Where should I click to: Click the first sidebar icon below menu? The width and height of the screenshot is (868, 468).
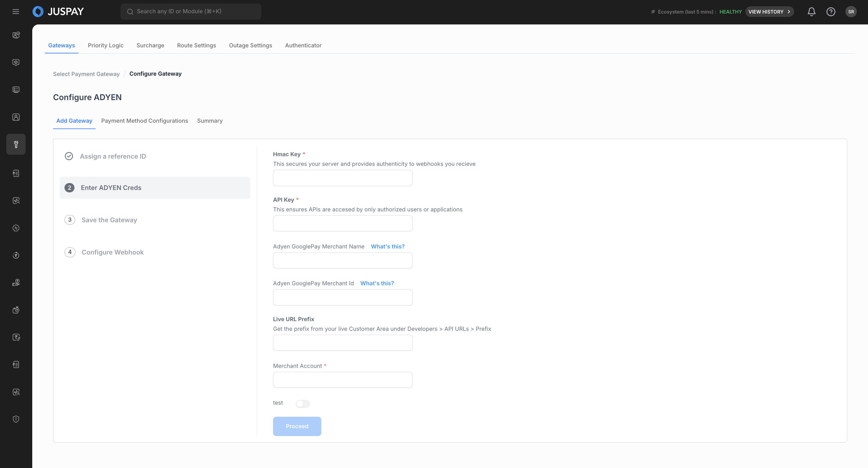click(x=16, y=35)
